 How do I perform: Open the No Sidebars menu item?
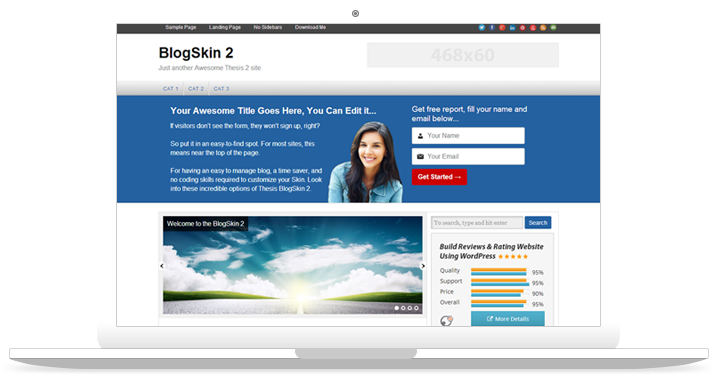point(268,27)
